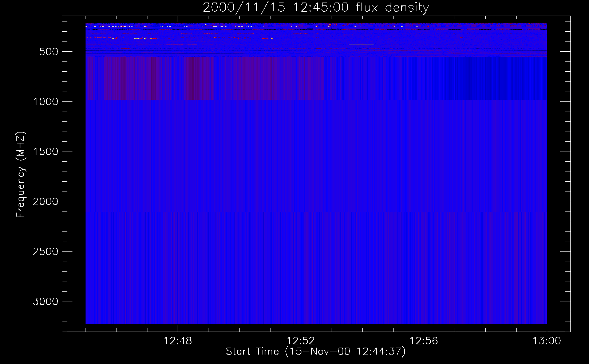Click the 12:52 time tick label
This screenshot has height=364, width=589.
301,341
